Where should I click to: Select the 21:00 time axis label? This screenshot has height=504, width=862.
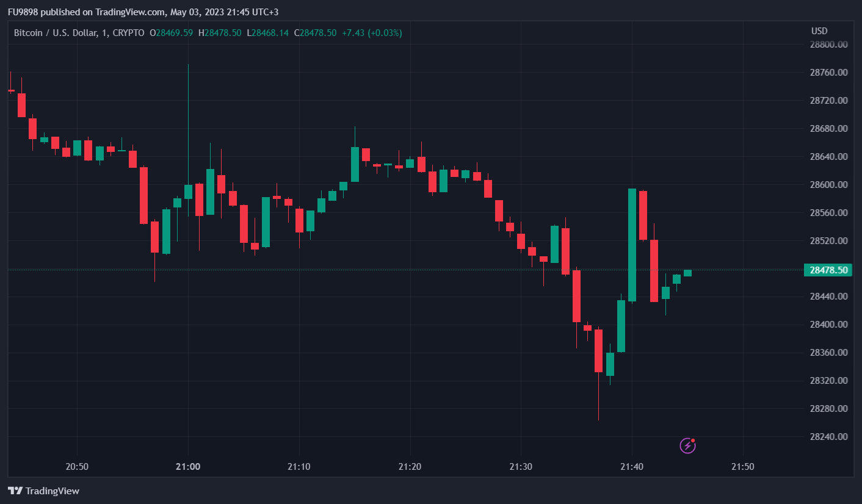click(x=188, y=467)
